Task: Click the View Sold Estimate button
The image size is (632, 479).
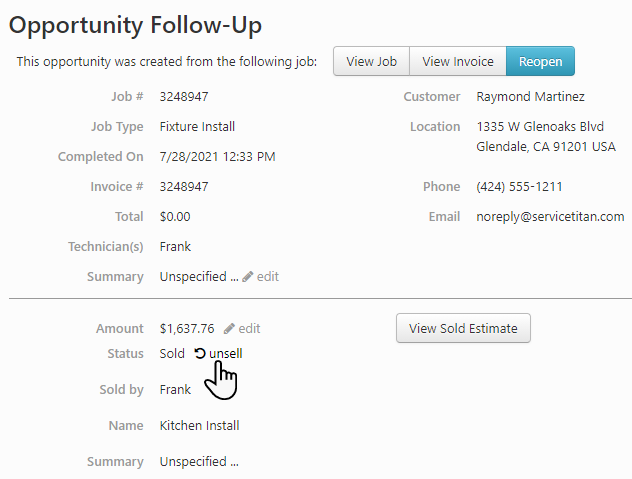Action: coord(463,328)
